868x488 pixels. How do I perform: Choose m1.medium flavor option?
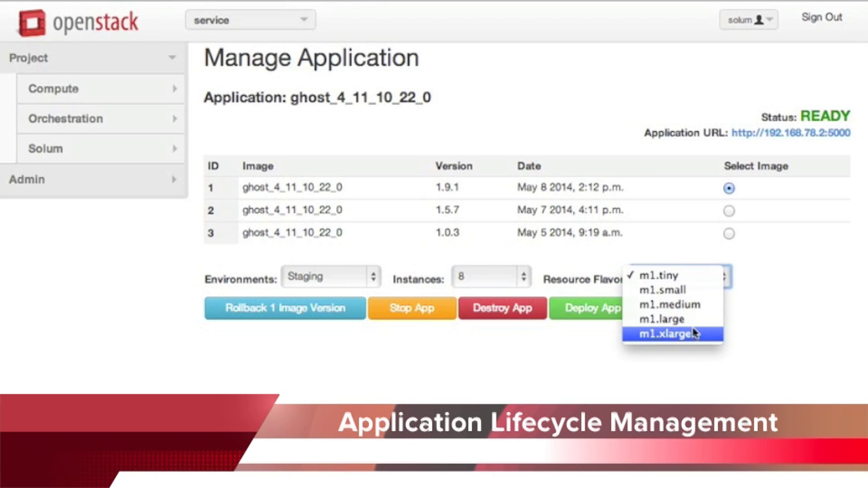click(669, 305)
